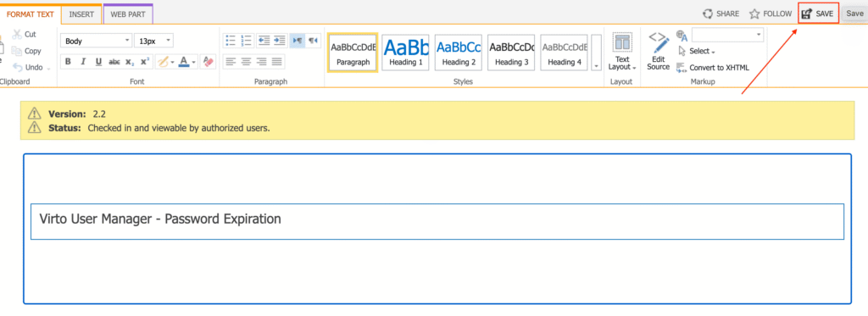Set right-to-left text direction

click(314, 41)
